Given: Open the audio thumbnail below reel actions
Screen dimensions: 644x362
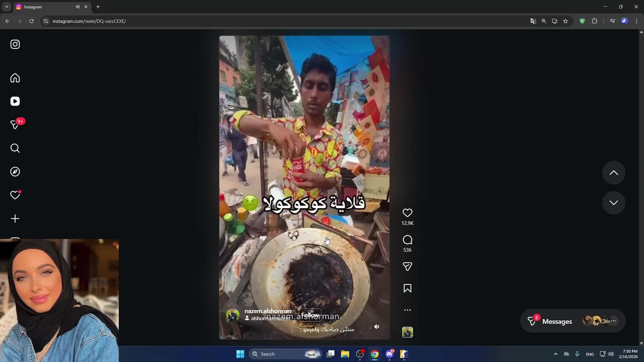Looking at the screenshot, I should (x=408, y=332).
